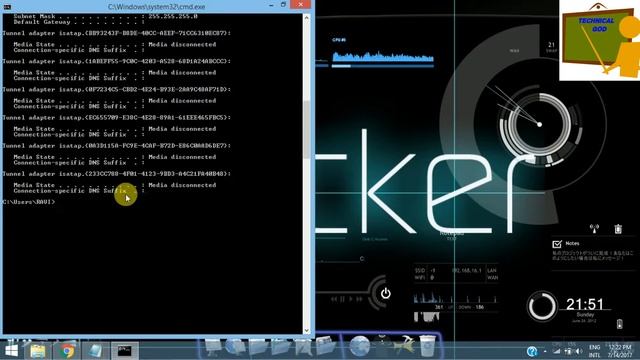The width and height of the screenshot is (640, 360).
Task: Open the Recycle Bin icon in the dock
Action: click(x=427, y=346)
